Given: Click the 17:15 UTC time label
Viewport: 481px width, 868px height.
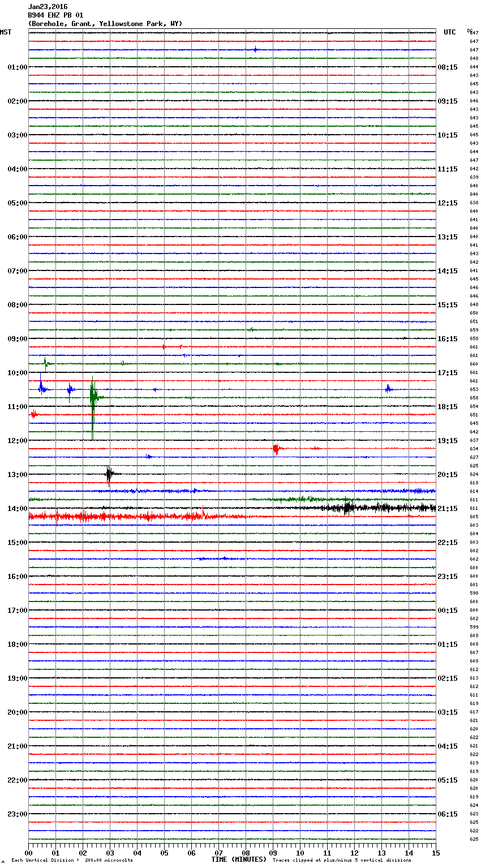Looking at the screenshot, I should point(448,373).
